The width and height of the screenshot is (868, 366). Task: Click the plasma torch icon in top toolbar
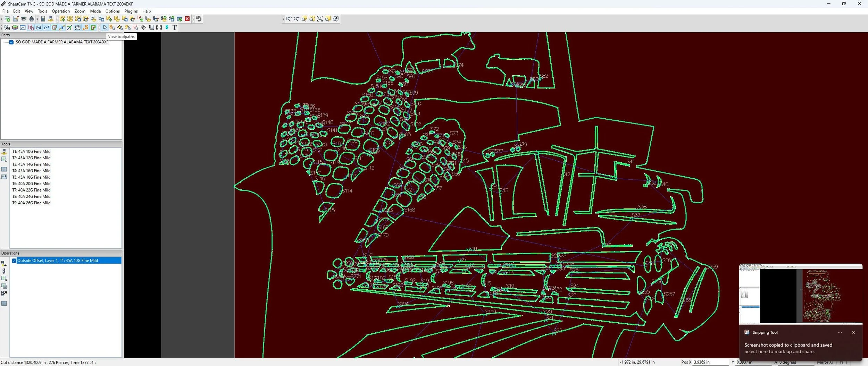51,19
